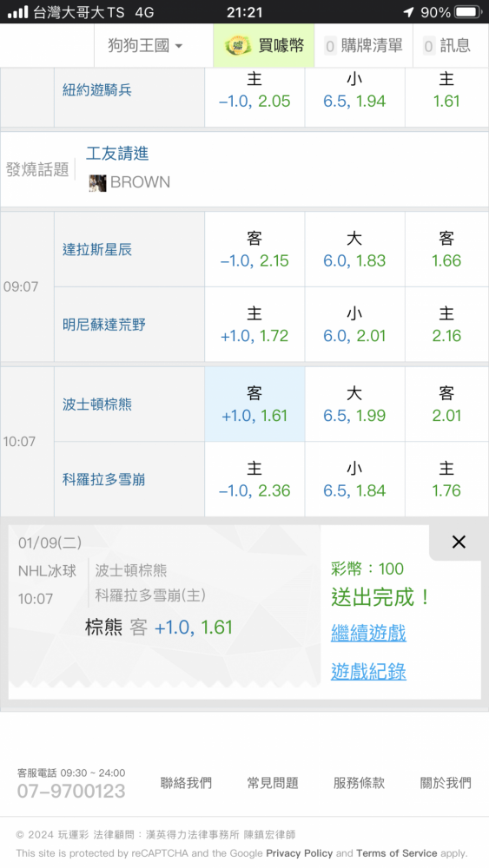Click the coin icon beside 買噱幣
The width and height of the screenshot is (489, 868).
[238, 46]
